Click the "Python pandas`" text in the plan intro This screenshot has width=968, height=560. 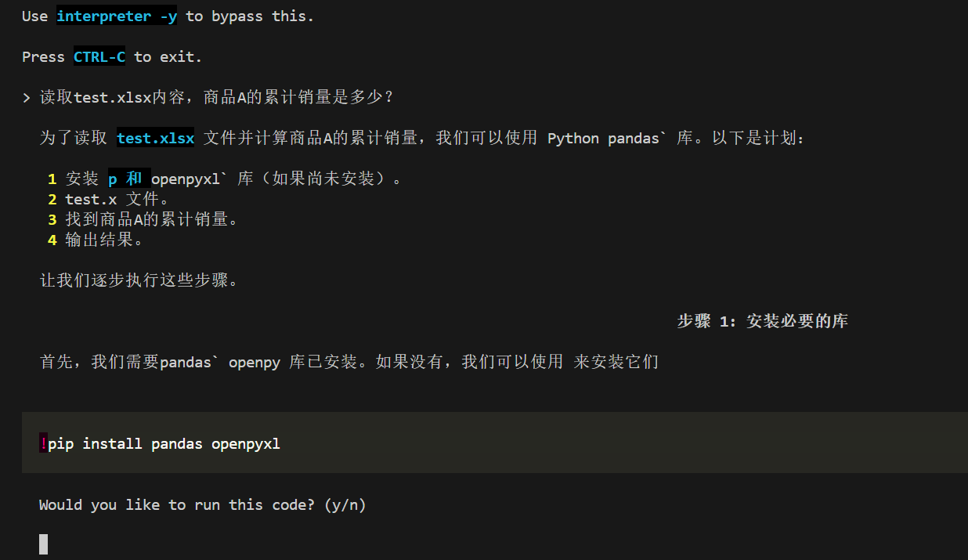[x=607, y=139]
